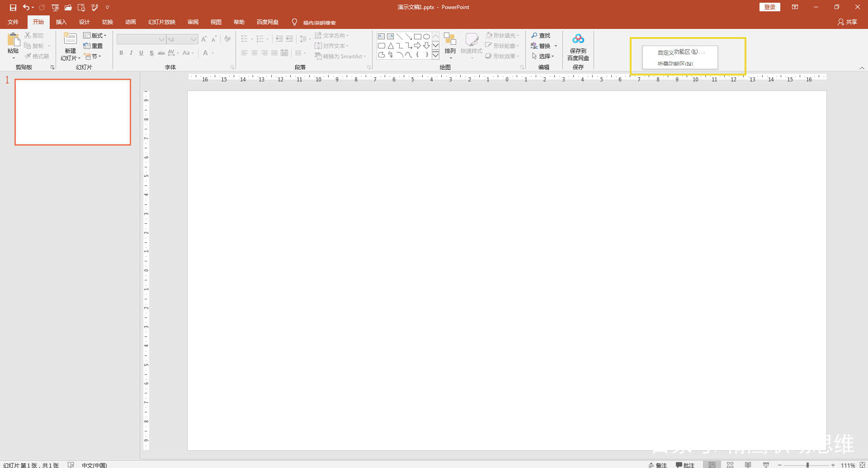The image size is (868, 468).
Task: Adjust the zoom slider in the status bar
Action: (x=807, y=465)
